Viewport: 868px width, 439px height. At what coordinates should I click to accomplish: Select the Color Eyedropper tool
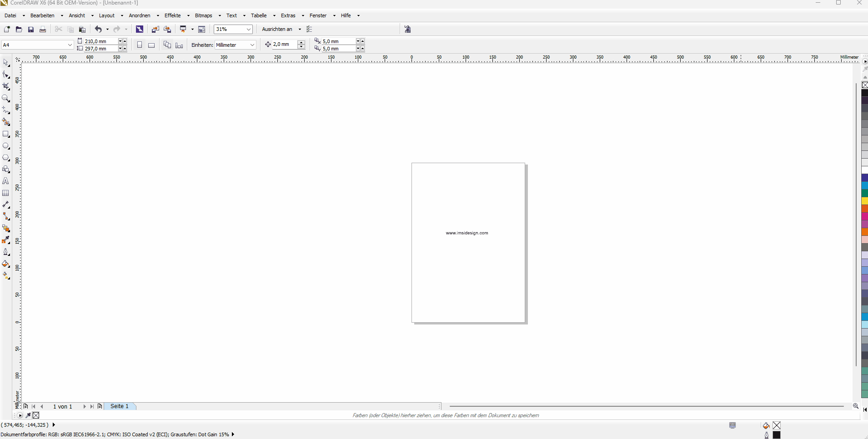(x=6, y=240)
